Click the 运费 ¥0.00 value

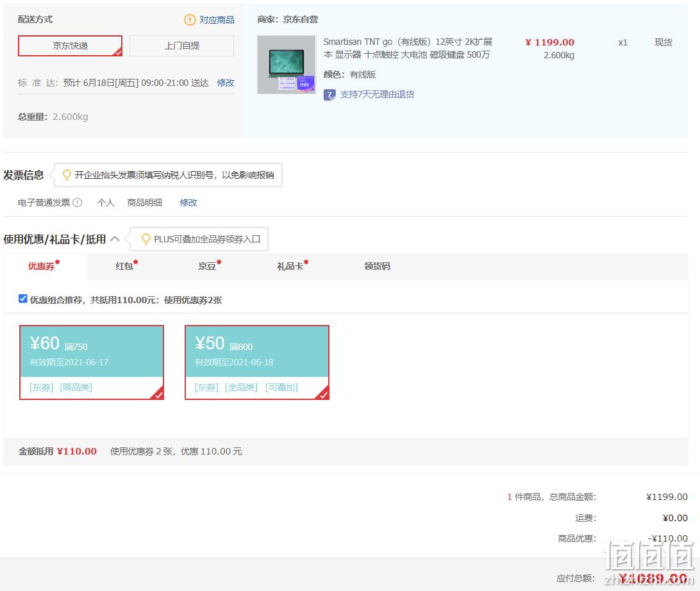pyautogui.click(x=675, y=518)
